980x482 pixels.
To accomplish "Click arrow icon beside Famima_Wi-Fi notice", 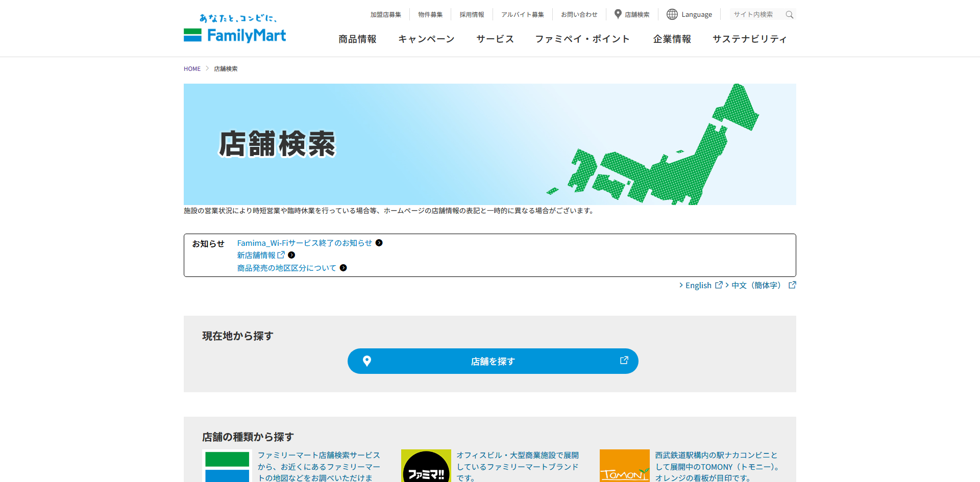I will pos(379,243).
